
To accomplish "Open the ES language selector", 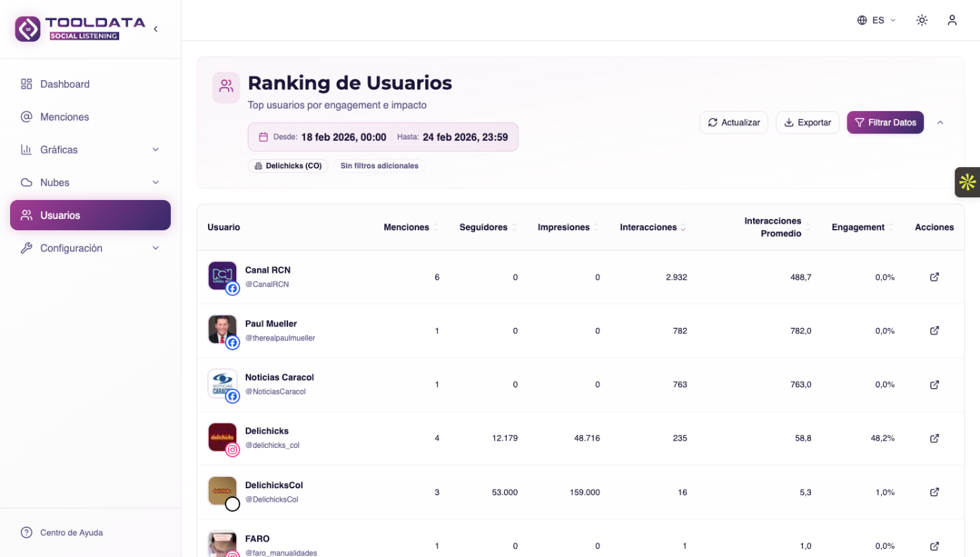I will tap(876, 20).
